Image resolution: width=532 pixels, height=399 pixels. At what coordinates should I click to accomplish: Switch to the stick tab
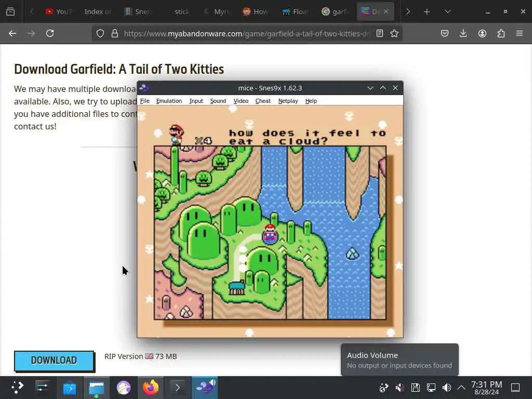[x=181, y=11]
